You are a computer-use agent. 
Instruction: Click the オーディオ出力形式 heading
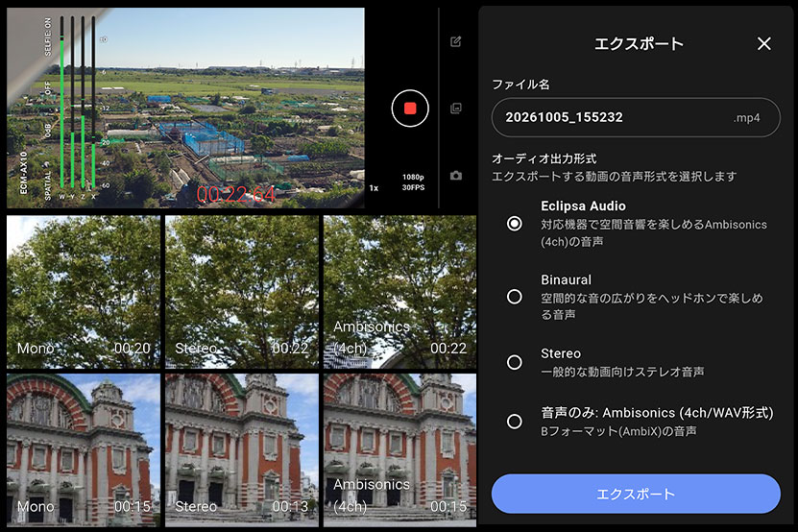544,158
